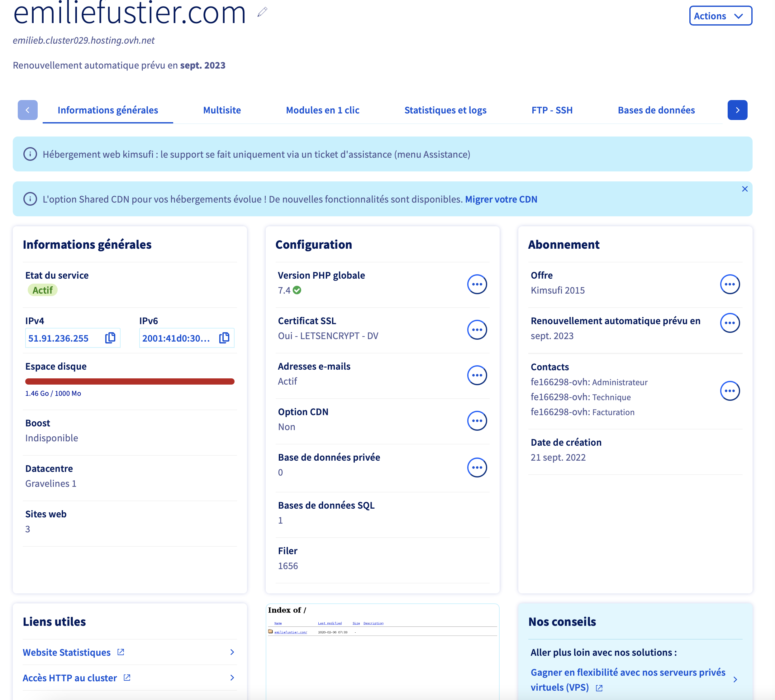Open the Contacts three-dot menu
The width and height of the screenshot is (775, 700).
729,391
